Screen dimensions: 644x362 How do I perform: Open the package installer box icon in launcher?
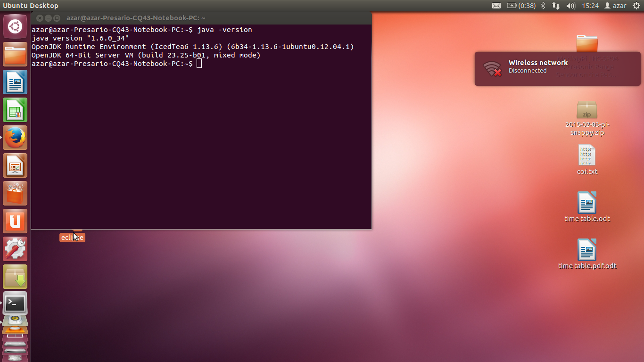click(x=15, y=277)
